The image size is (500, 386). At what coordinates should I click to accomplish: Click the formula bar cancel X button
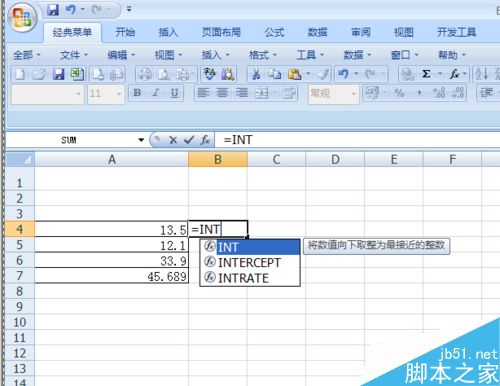tap(173, 140)
